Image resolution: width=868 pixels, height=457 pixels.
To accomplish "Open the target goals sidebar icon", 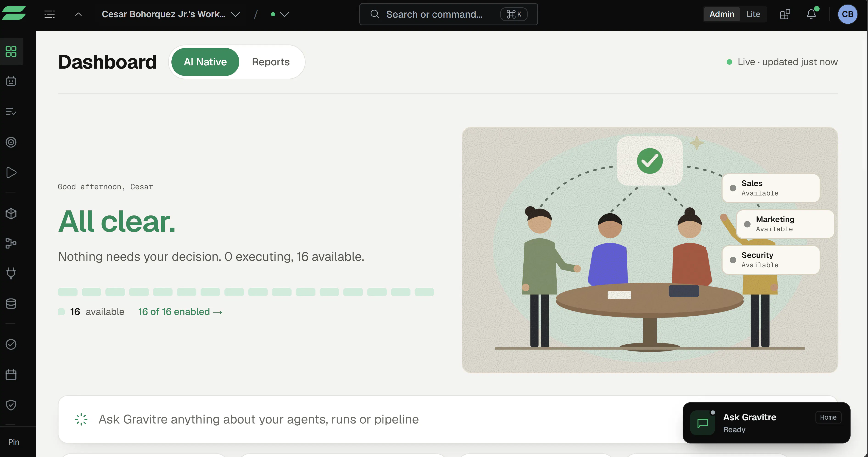I will pyautogui.click(x=11, y=142).
